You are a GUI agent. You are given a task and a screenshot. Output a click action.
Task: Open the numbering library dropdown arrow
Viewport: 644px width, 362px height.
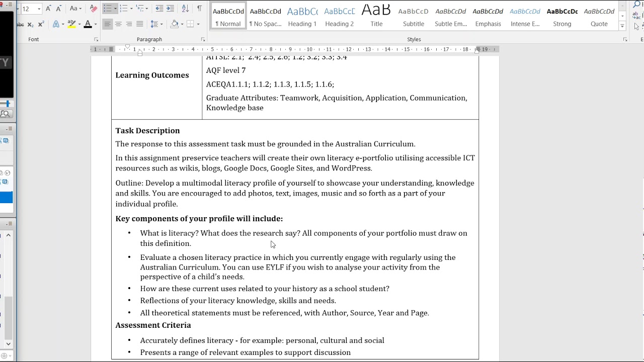tap(131, 9)
